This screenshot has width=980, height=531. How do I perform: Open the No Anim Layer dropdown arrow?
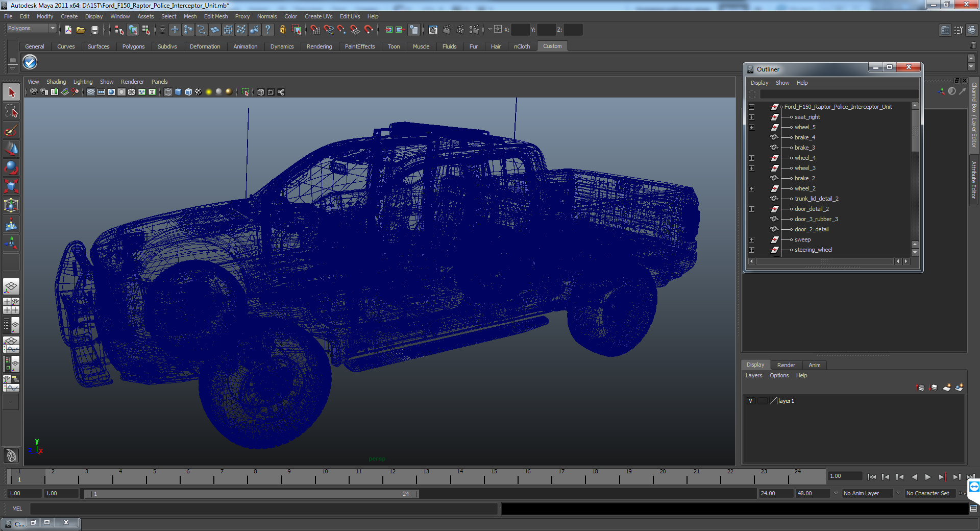[x=836, y=493]
